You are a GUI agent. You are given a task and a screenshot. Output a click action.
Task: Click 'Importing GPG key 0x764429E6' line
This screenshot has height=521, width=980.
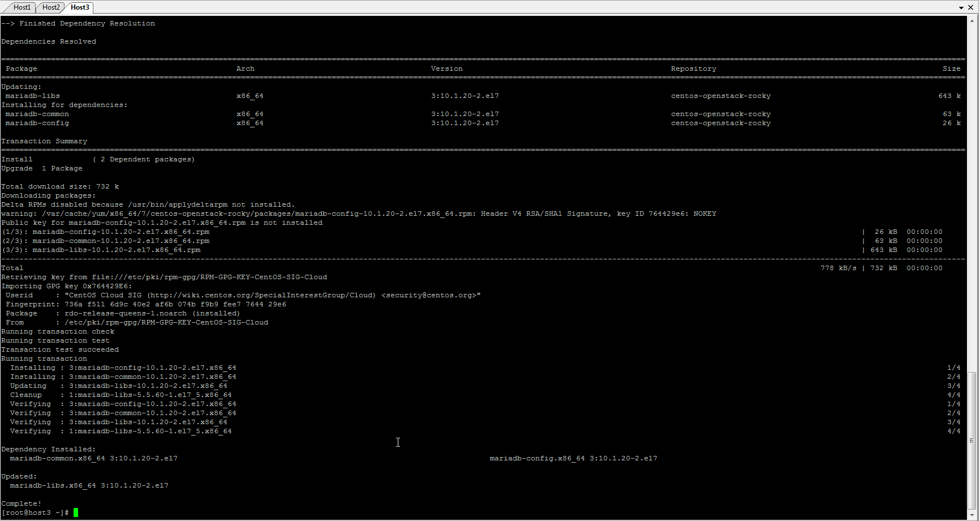click(x=67, y=286)
